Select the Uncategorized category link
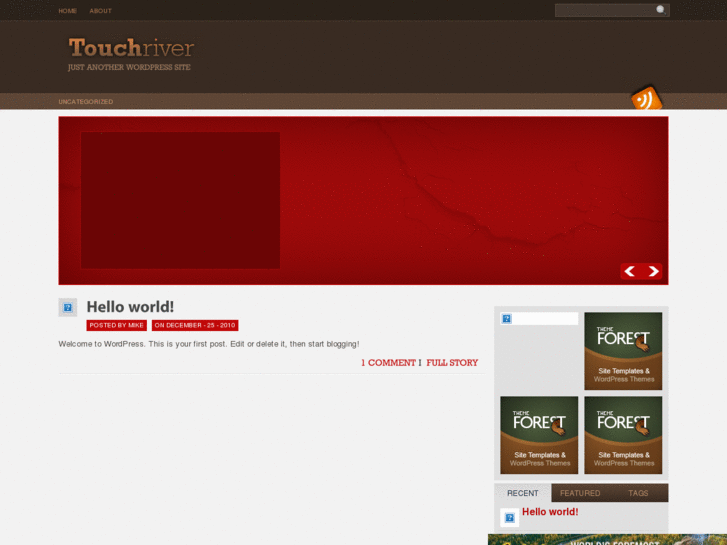This screenshot has height=545, width=727. 86,102
